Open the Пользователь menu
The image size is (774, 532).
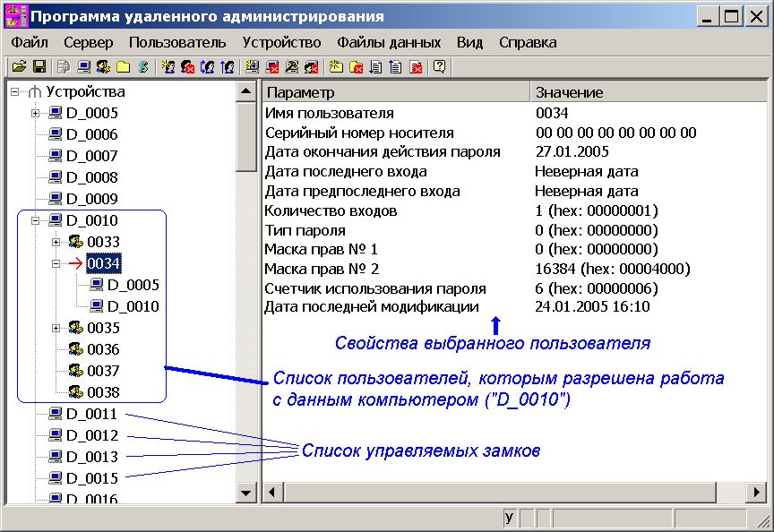coord(177,42)
